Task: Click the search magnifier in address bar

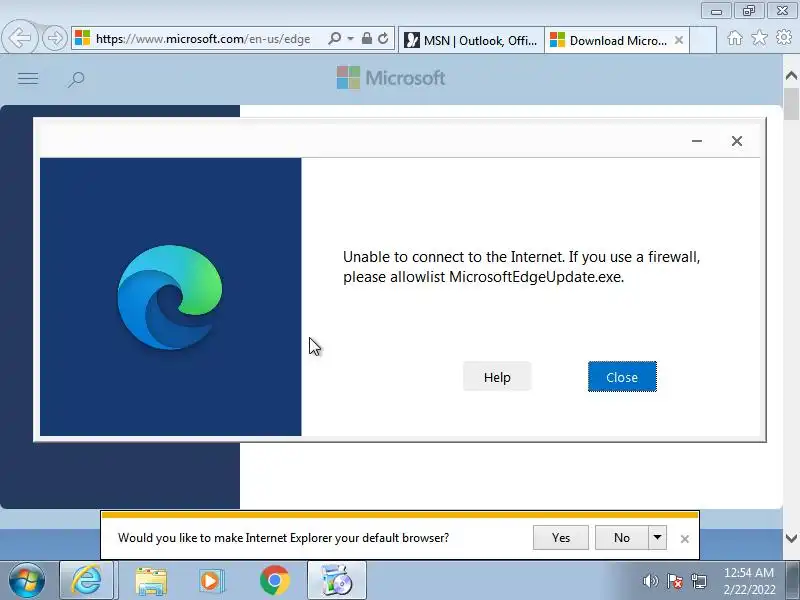Action: [335, 38]
